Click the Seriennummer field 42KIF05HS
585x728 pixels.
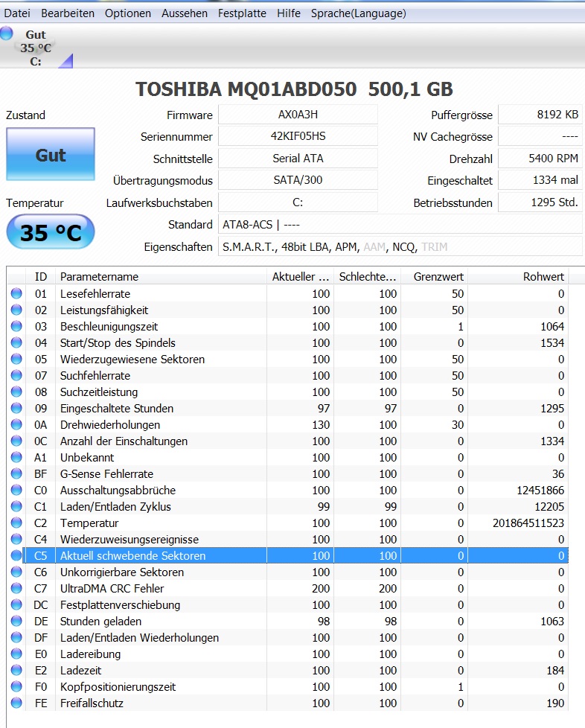[x=298, y=136]
